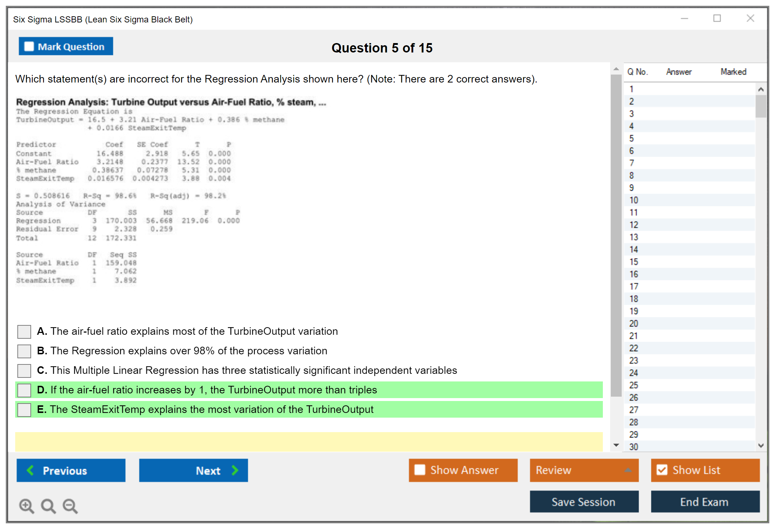
Task: Enable the Show Answer checkbox
Action: click(x=420, y=470)
